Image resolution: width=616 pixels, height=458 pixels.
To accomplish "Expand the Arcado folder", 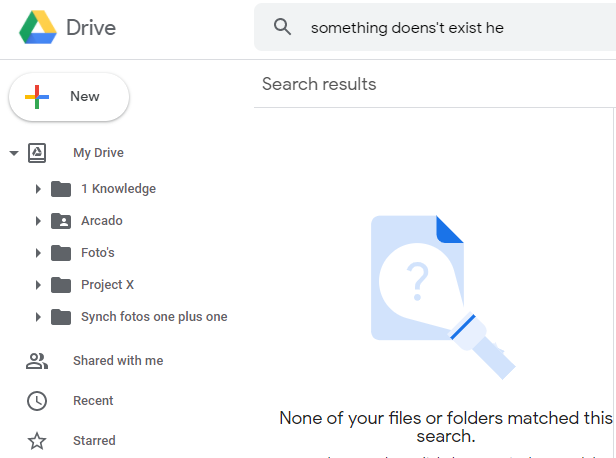I will tap(38, 221).
